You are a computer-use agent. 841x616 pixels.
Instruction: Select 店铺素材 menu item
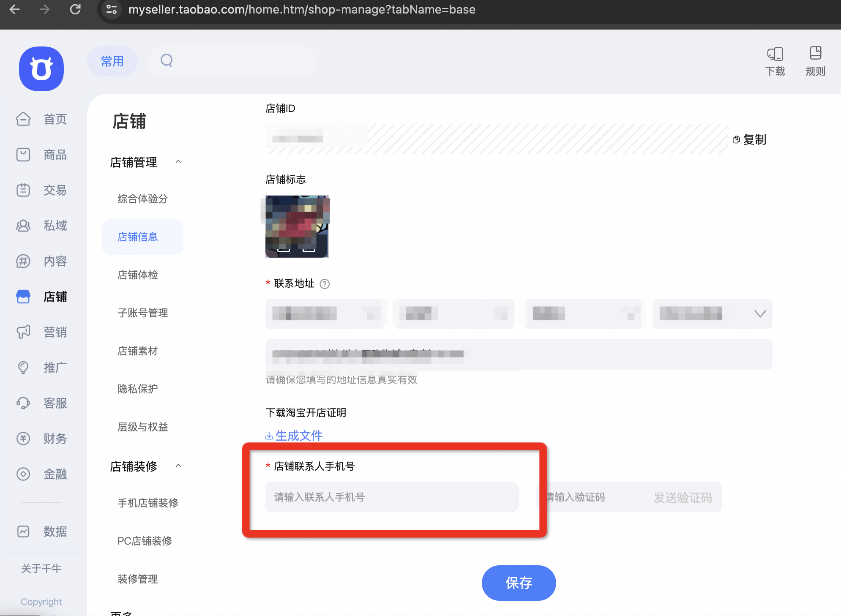pyautogui.click(x=138, y=351)
